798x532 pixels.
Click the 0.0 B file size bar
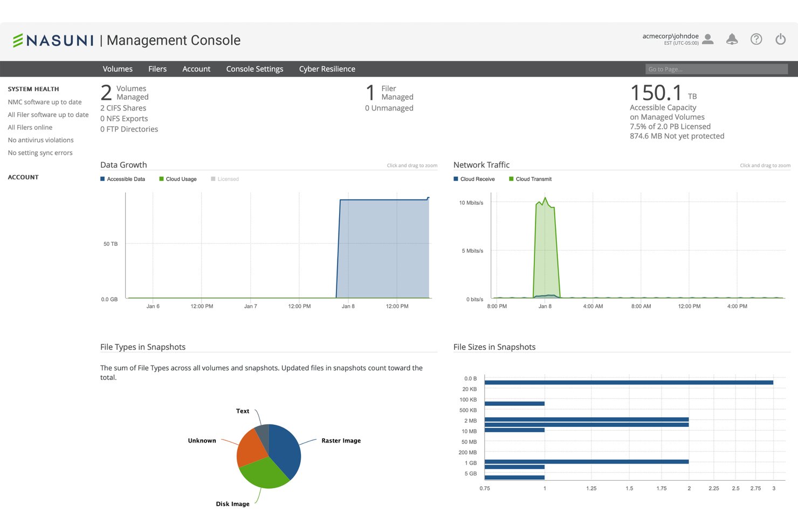(629, 383)
